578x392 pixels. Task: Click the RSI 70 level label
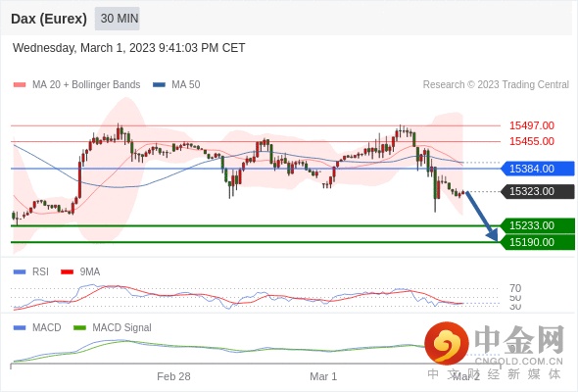tap(515, 288)
